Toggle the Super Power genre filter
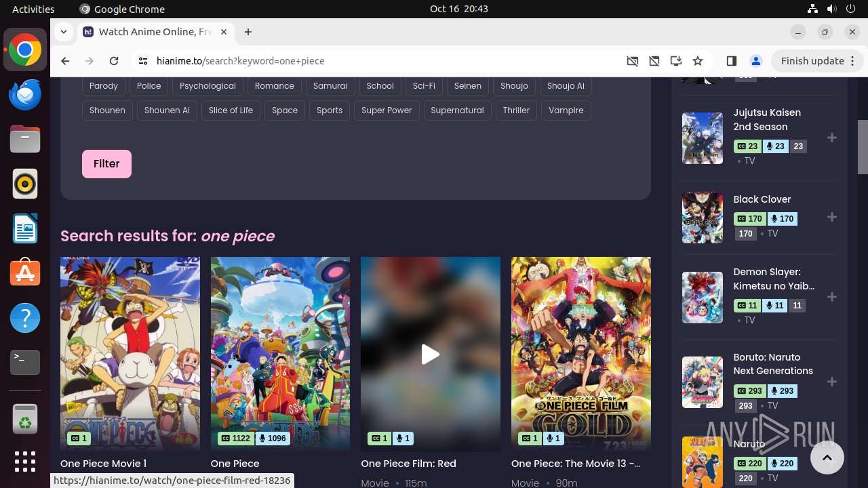The height and width of the screenshot is (488, 868). click(x=387, y=110)
